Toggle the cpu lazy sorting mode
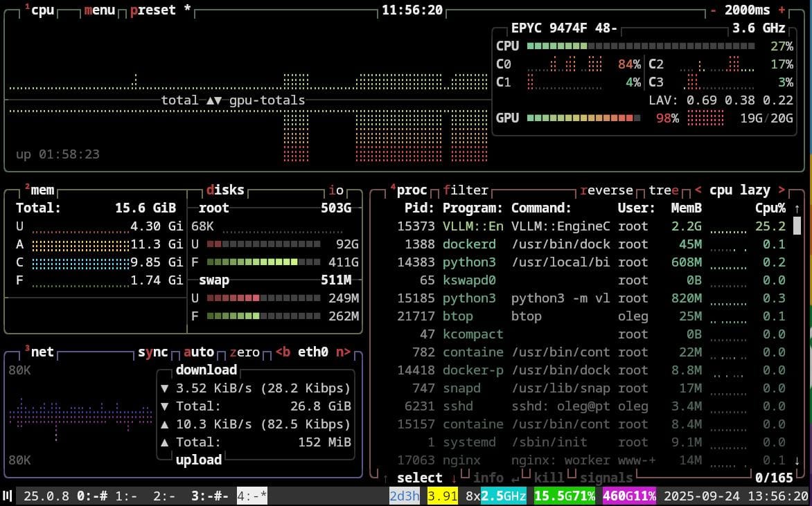 click(x=740, y=190)
